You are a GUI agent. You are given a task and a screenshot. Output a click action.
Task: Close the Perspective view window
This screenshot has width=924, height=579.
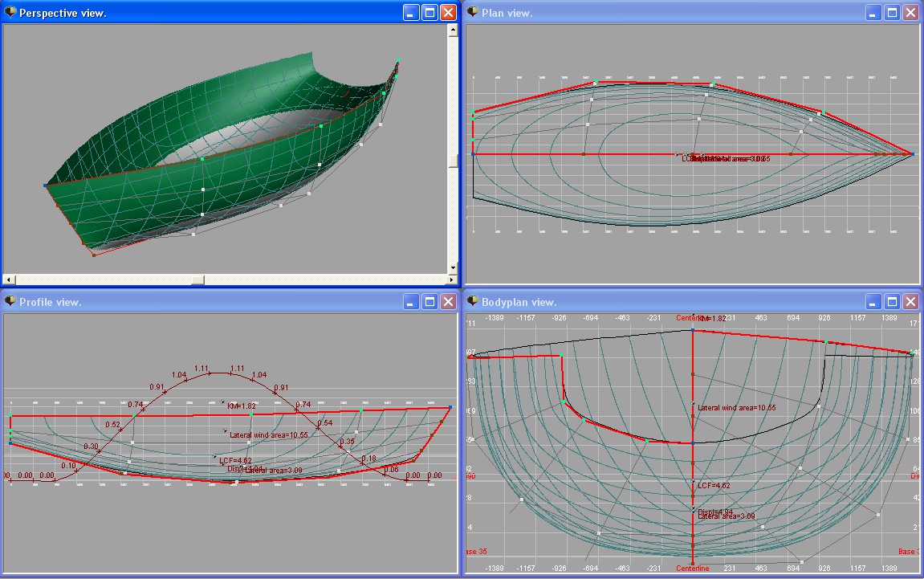(449, 12)
